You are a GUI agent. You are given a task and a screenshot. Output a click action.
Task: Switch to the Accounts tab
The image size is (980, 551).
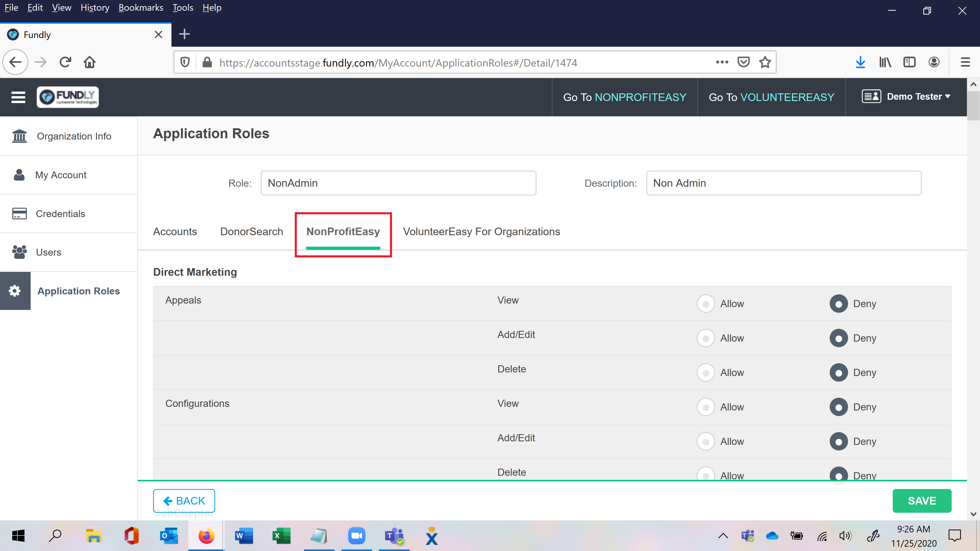[x=175, y=232]
